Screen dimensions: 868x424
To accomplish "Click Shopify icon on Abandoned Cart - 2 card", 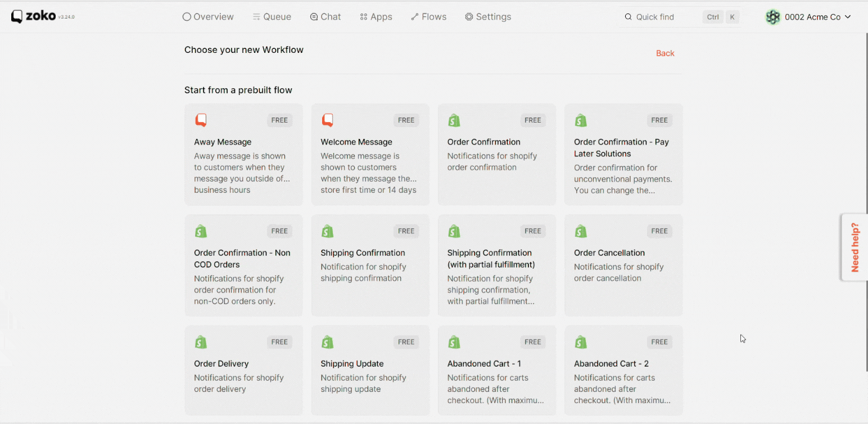I will click(x=581, y=342).
